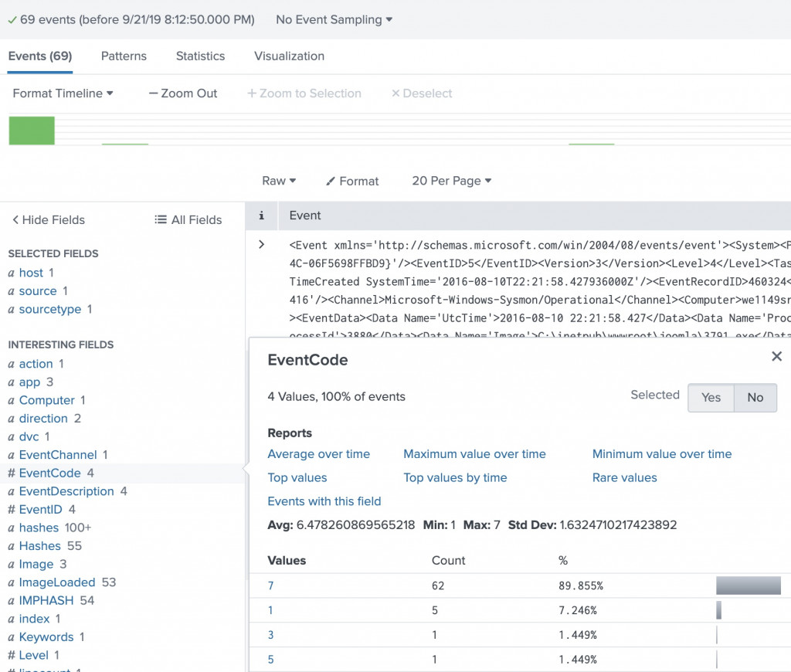
Task: Close the EventCode popup with X icon
Action: pyautogui.click(x=776, y=356)
